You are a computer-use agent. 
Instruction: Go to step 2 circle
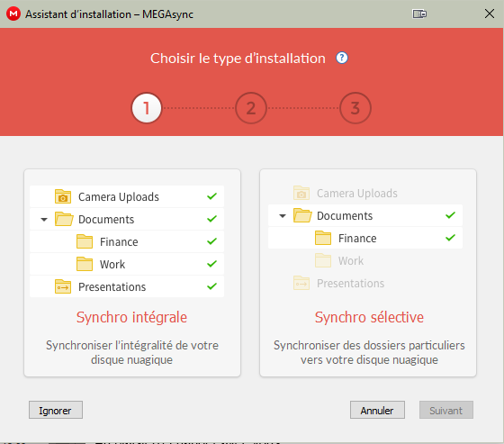pos(251,108)
